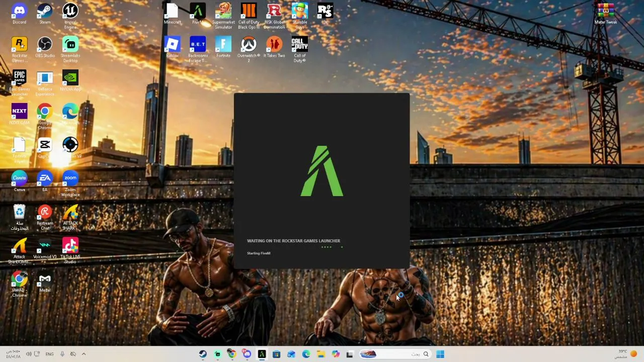The height and width of the screenshot is (362, 644).
Task: Open Chrome from the taskbar
Action: tap(232, 354)
